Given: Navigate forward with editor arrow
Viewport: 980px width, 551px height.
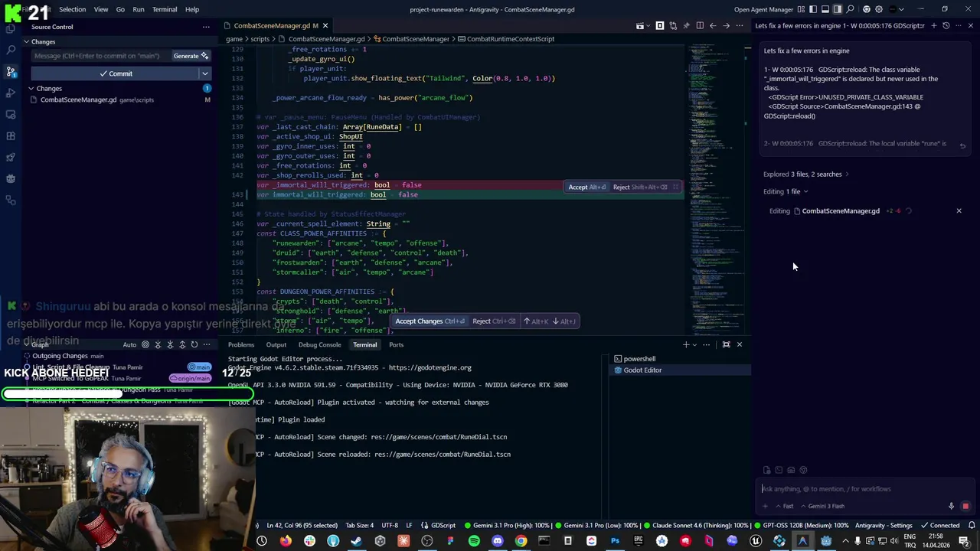Looking at the screenshot, I should click(727, 26).
